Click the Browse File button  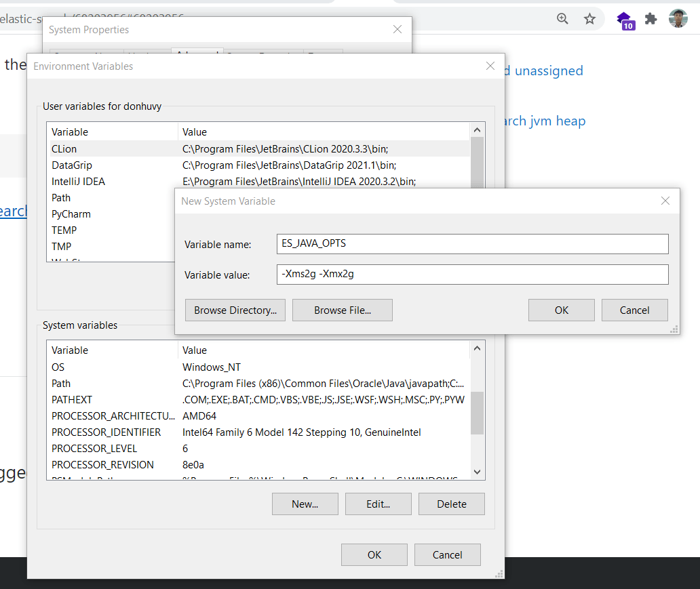click(x=342, y=310)
